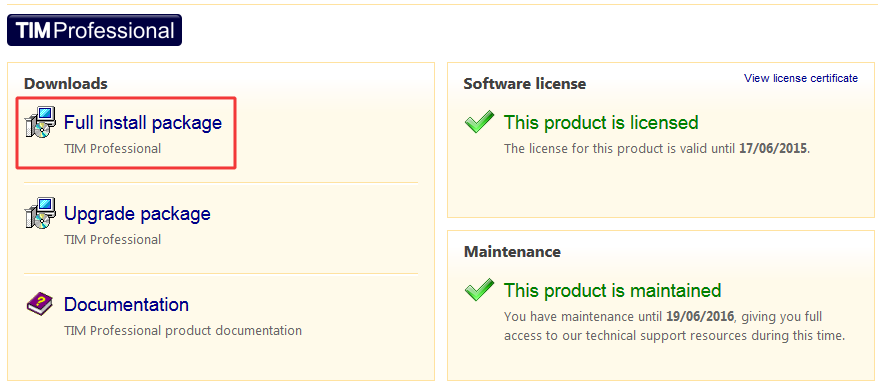
Task: View license certificate
Action: pos(801,78)
